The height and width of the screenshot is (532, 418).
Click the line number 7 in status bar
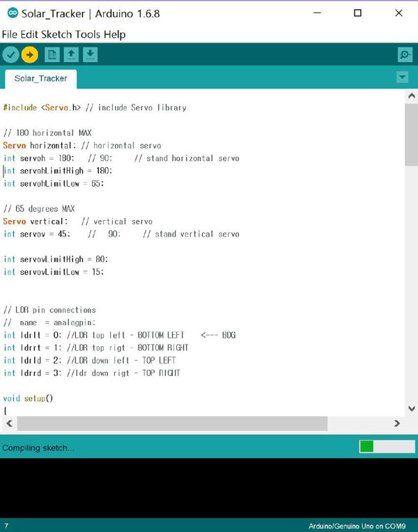point(6,526)
